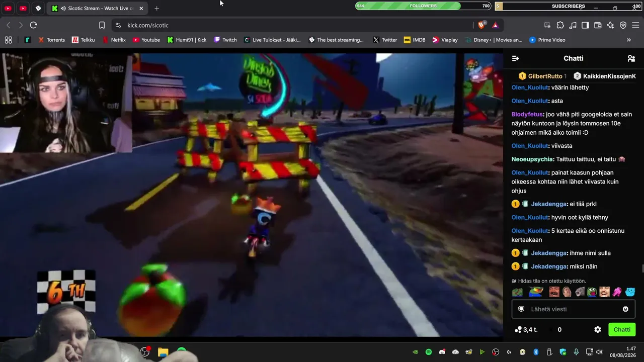Open the Bluetooth tray icon
This screenshot has width=644, height=362.
(x=536, y=352)
